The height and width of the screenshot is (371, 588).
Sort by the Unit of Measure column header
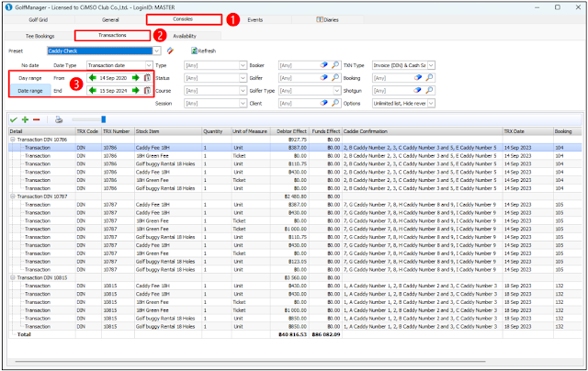point(250,131)
